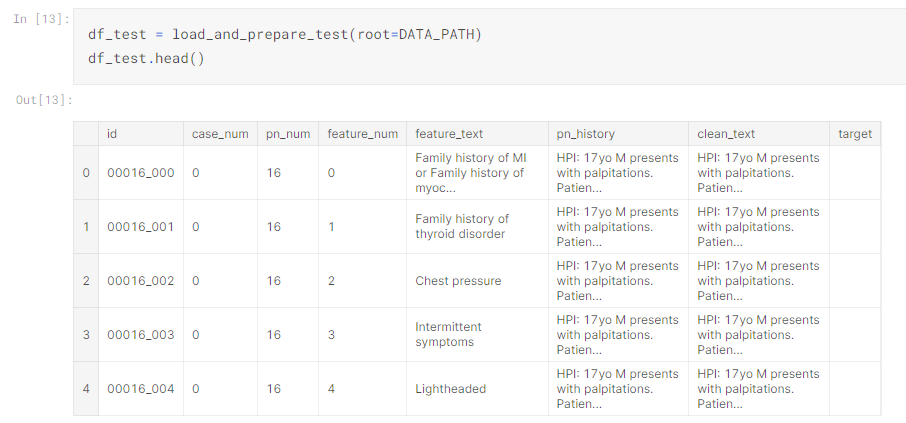Click the 'feature_text' column header
This screenshot has height=423, width=906.
coord(477,134)
